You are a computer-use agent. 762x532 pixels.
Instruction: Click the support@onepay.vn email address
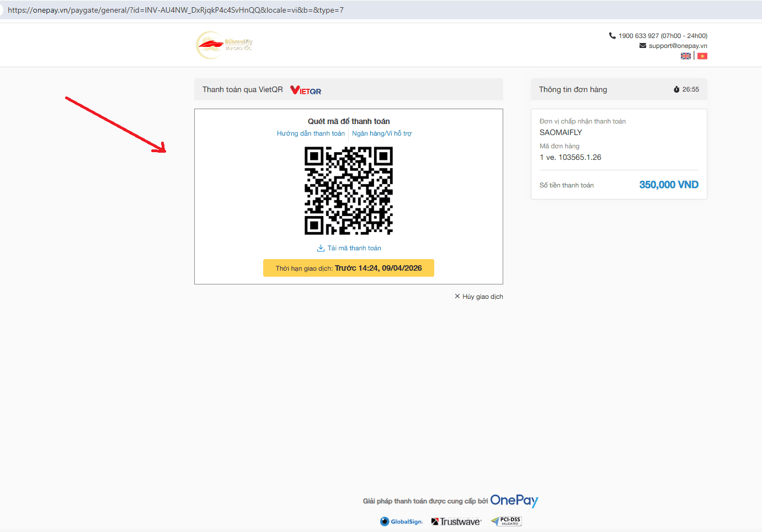[x=678, y=46]
